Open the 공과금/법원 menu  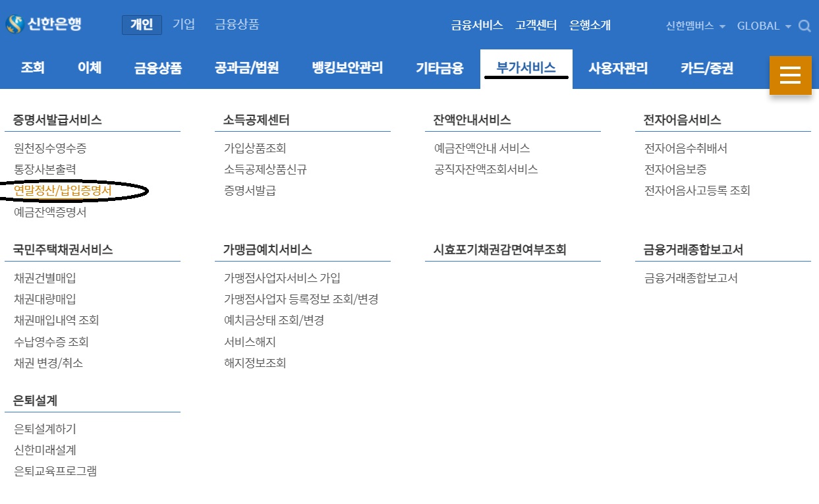coord(247,68)
